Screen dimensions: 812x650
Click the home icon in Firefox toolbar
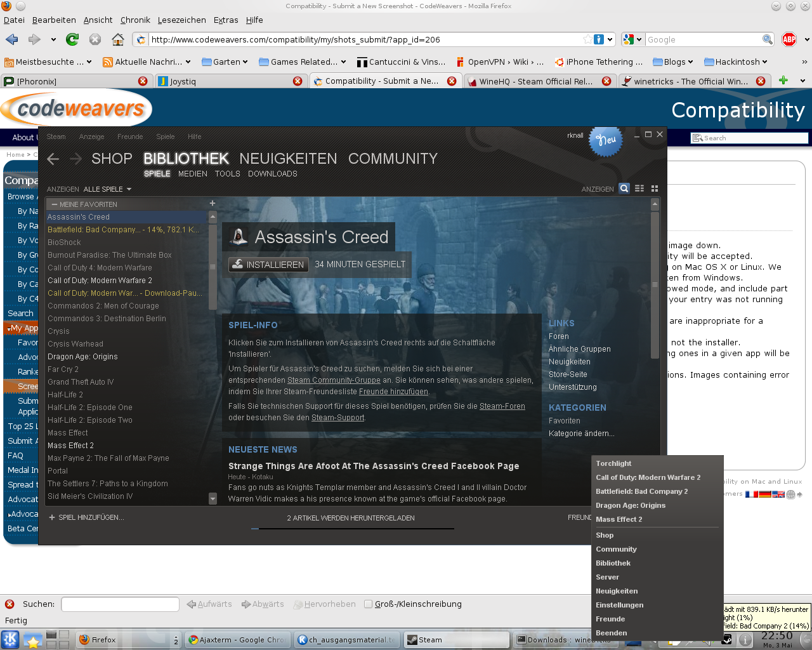click(x=117, y=39)
